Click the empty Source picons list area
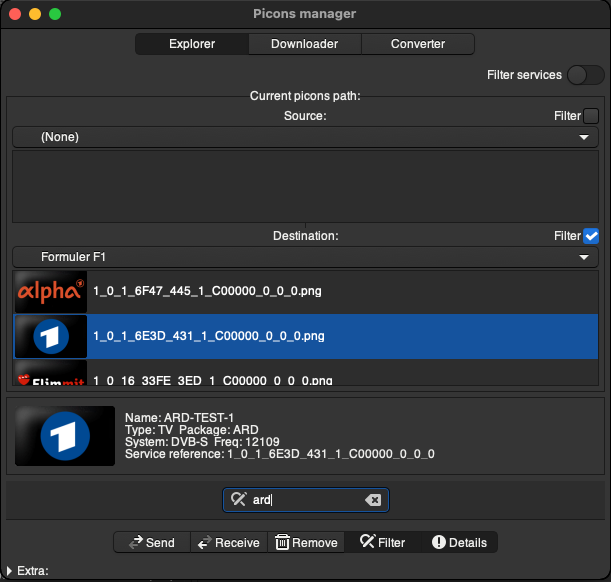611x582 pixels. [x=306, y=186]
